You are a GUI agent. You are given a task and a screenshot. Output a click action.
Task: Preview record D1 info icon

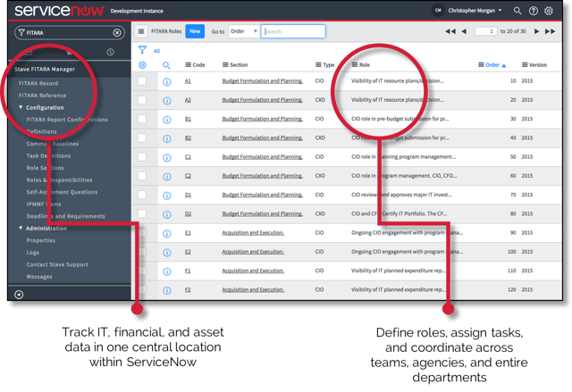coord(167,196)
